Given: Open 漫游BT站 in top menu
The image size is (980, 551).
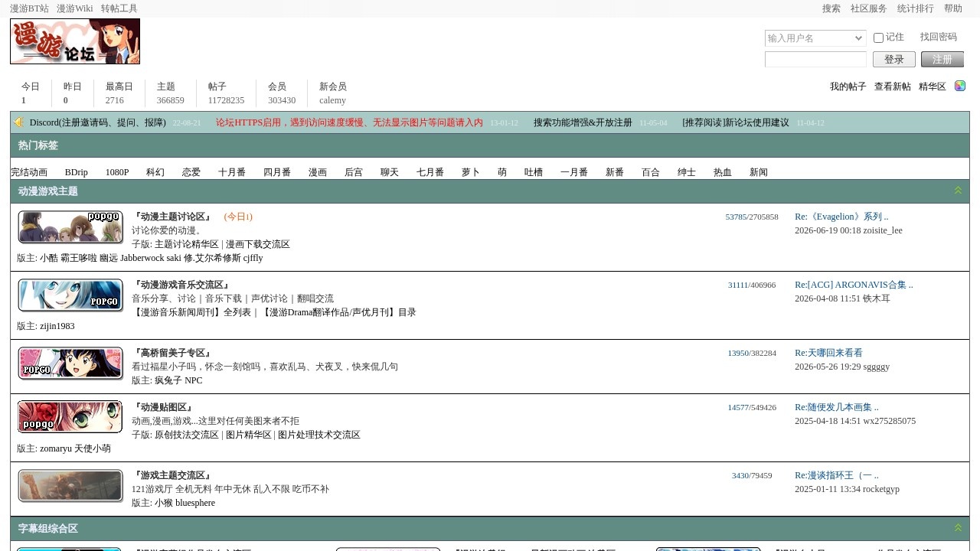Looking at the screenshot, I should click(x=29, y=8).
